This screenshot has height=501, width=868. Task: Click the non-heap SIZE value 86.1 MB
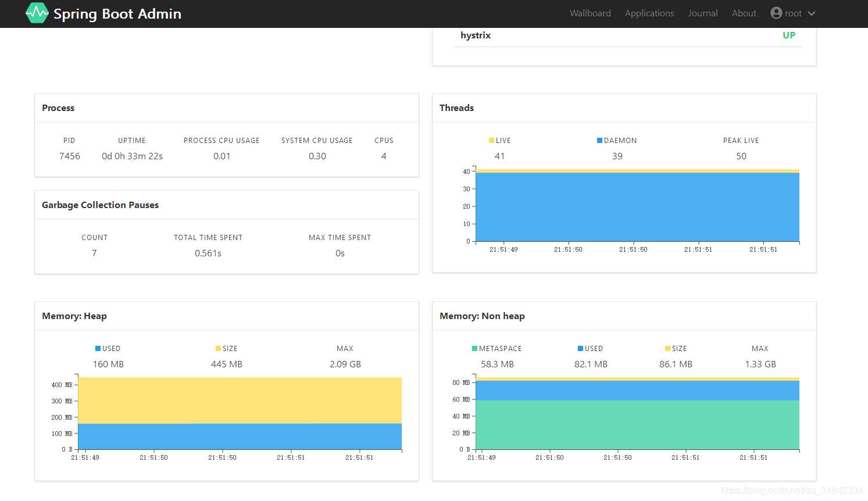click(x=676, y=364)
